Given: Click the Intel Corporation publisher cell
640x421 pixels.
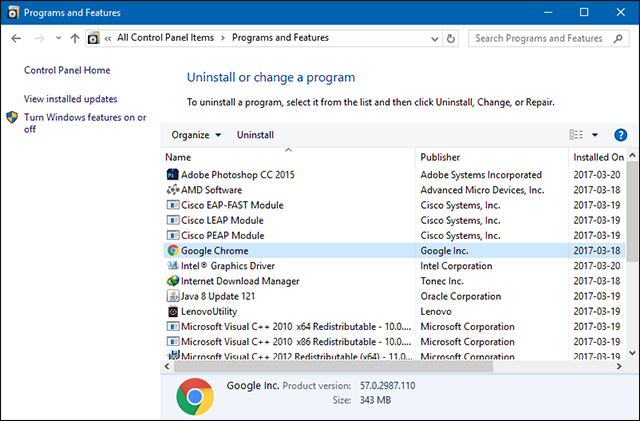Looking at the screenshot, I should tap(456, 266).
